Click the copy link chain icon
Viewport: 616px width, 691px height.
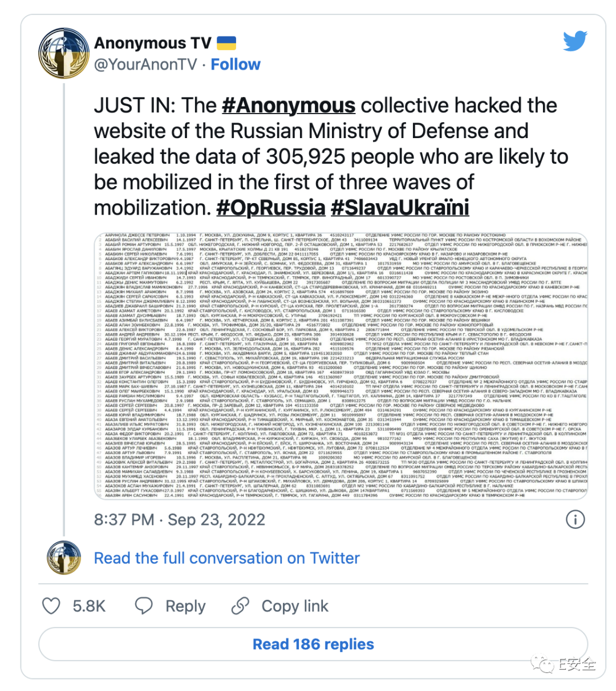coord(241,605)
